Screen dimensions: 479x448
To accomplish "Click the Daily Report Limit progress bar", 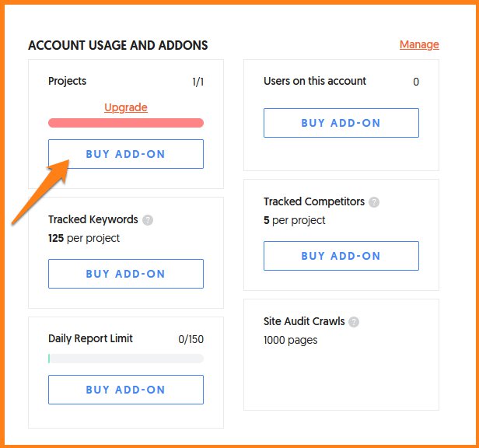I will tap(126, 359).
